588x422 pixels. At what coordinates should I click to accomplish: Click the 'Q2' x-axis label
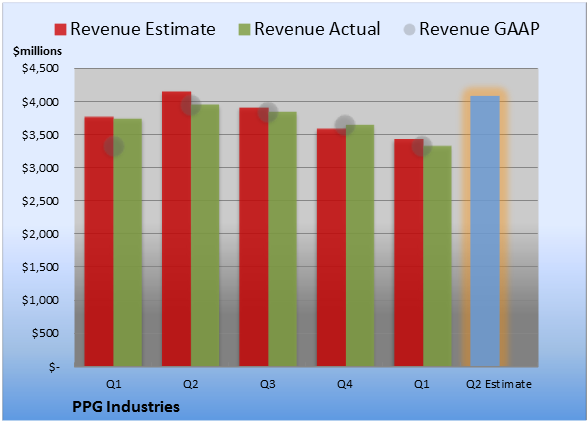click(190, 384)
